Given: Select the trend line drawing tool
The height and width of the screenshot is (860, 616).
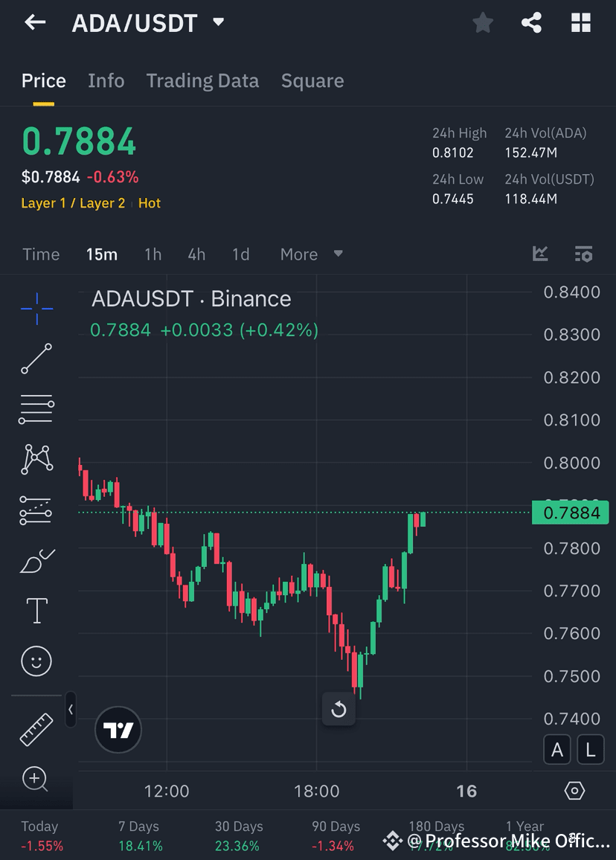Looking at the screenshot, I should [x=36, y=359].
